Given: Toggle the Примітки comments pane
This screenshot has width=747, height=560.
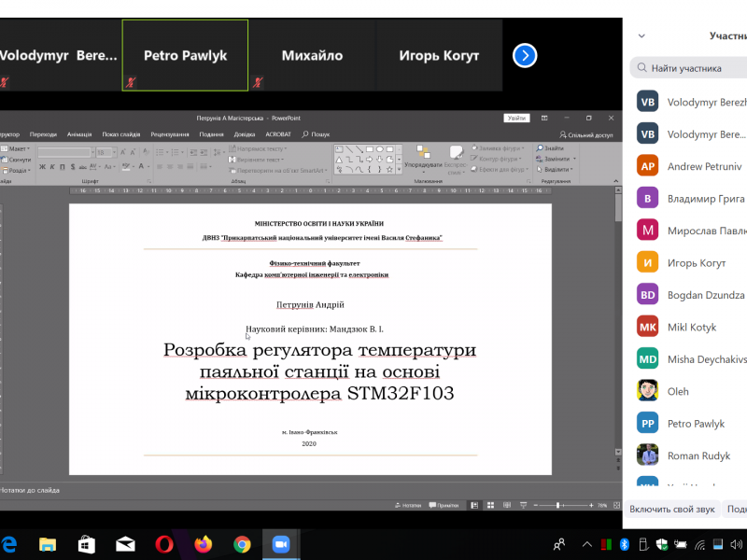Looking at the screenshot, I should click(x=444, y=505).
